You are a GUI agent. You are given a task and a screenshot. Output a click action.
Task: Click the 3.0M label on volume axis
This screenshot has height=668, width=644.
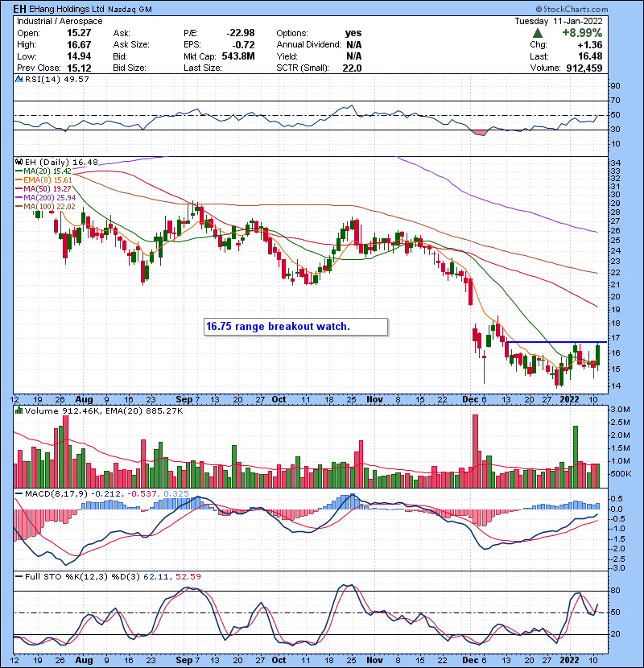620,410
